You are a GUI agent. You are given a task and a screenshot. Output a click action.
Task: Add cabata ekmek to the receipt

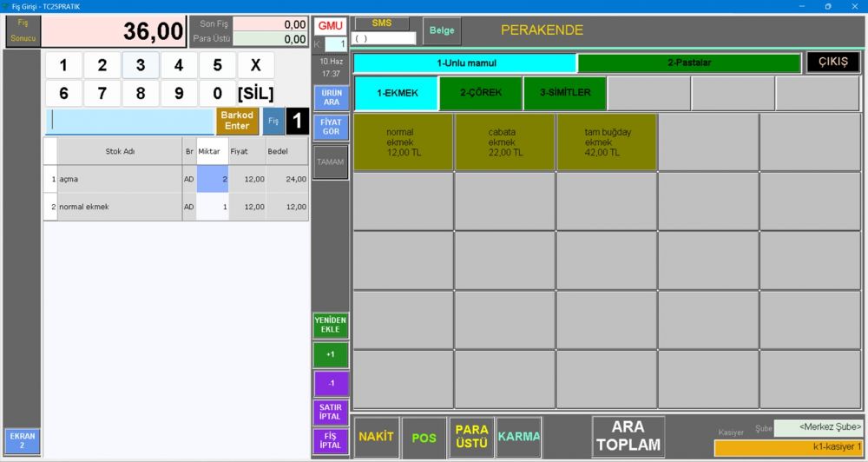click(x=504, y=142)
